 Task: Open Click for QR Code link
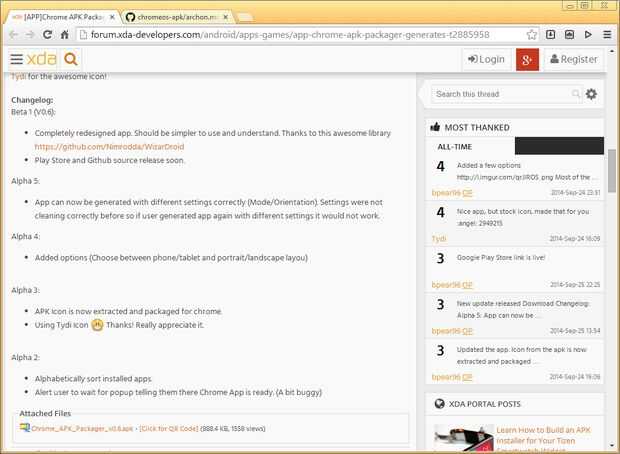pos(169,429)
